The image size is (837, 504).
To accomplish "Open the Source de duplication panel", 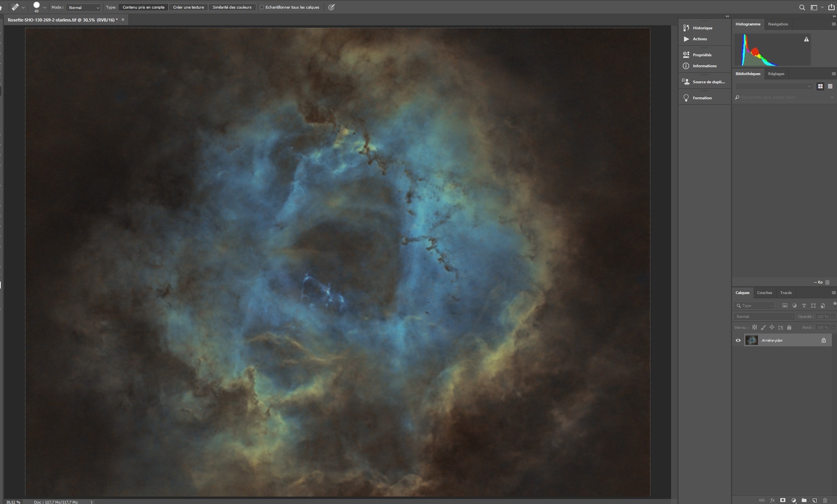I will 704,82.
